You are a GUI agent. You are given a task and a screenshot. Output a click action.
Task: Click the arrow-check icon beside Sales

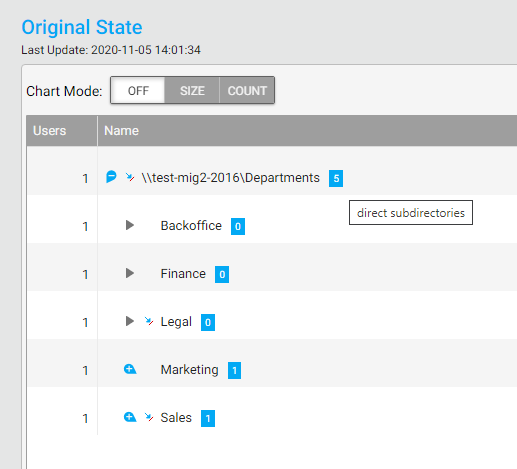[x=149, y=417]
